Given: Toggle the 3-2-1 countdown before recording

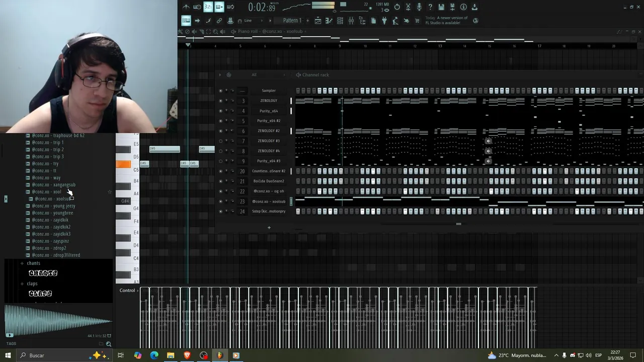Looking at the screenshot, I should coord(208,7).
